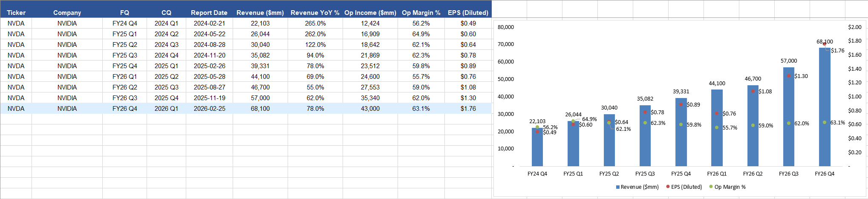This screenshot has height=199, width=868.
Task: Click the FY24 Q4 fiscal quarter cell
Action: coord(125,23)
